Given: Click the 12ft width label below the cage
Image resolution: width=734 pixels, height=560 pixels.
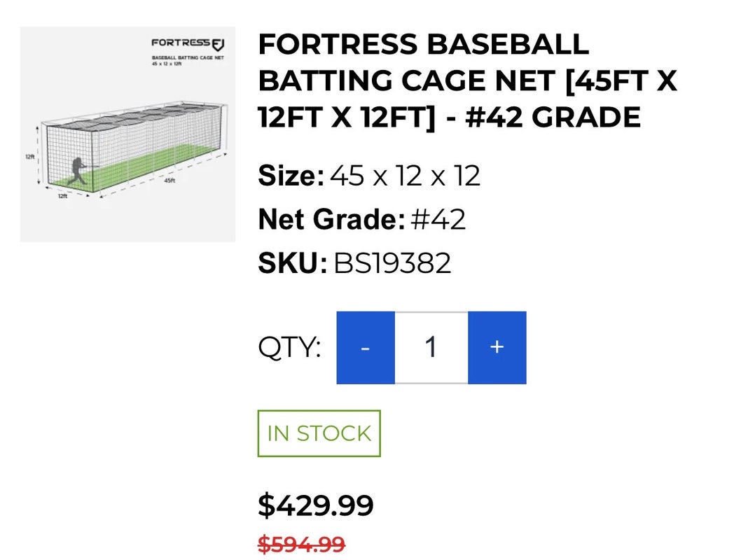Looking at the screenshot, I should (x=63, y=197).
